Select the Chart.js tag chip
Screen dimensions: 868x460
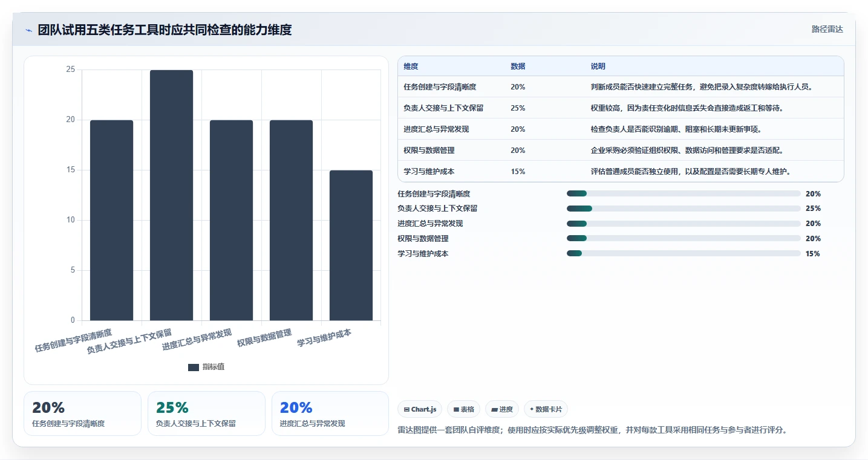point(420,409)
